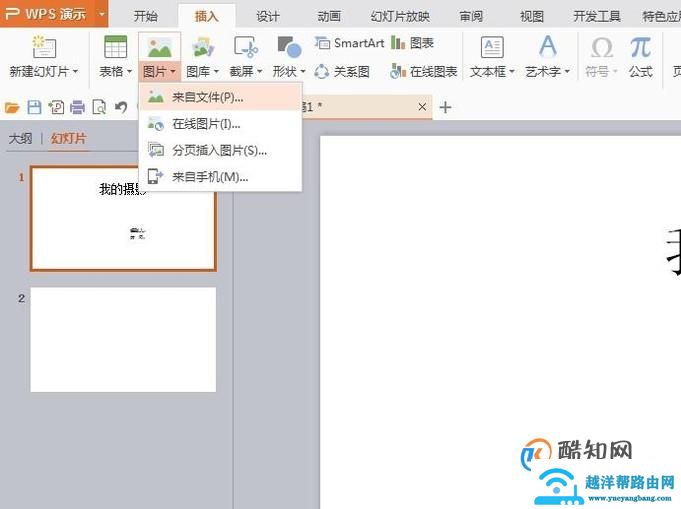
Task: Choose From Phone (来自手机) menu item
Action: [220, 177]
